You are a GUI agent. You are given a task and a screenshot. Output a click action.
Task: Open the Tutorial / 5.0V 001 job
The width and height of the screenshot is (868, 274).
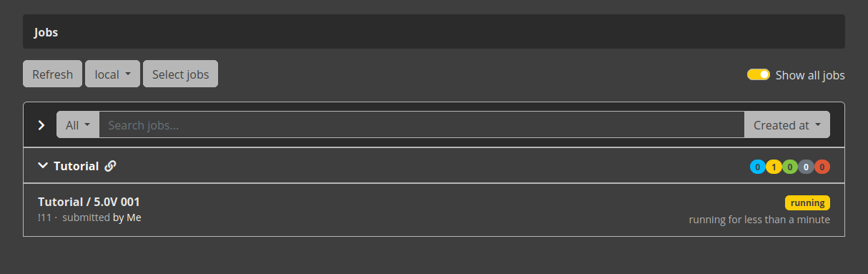pos(89,202)
